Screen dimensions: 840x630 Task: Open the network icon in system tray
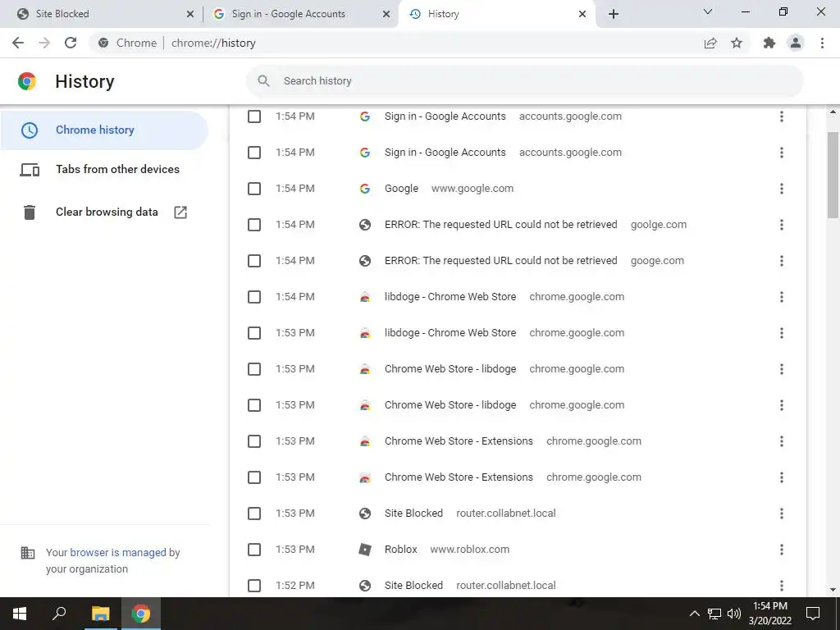point(714,614)
